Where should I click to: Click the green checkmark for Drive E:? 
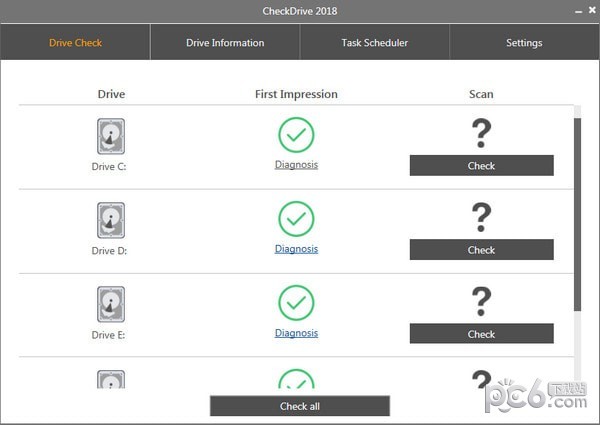pyautogui.click(x=296, y=302)
